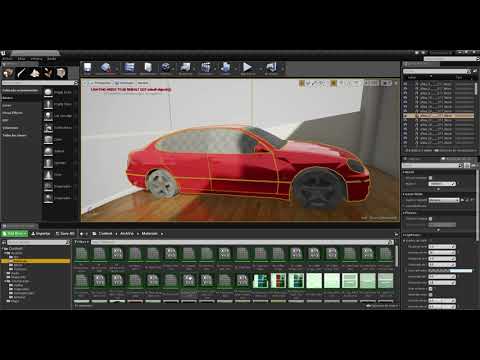Open the Show dropdown in viewport
The width and height of the screenshot is (480, 360).
tap(143, 83)
